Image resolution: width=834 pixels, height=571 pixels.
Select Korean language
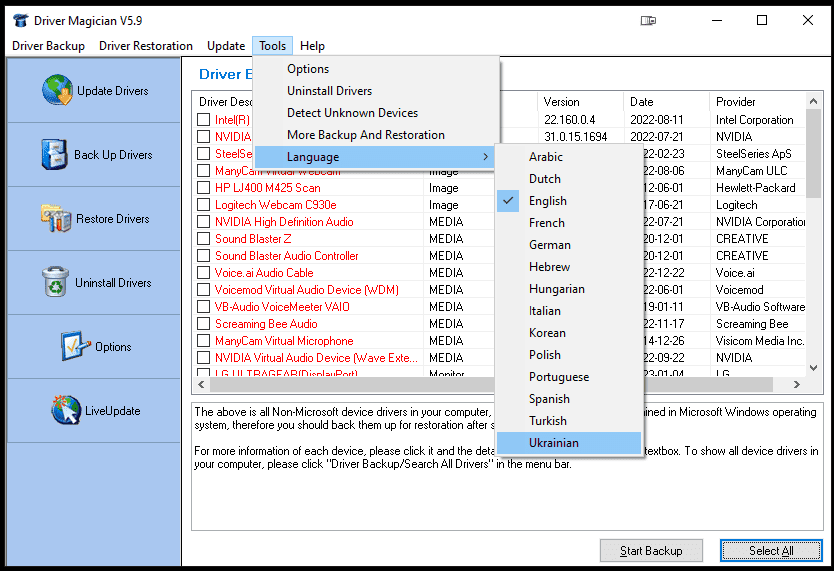click(x=569, y=333)
